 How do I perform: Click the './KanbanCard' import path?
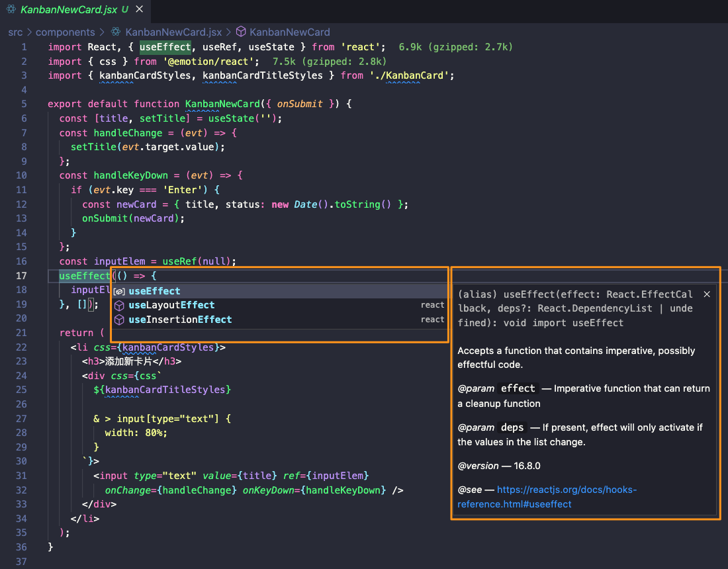tap(409, 75)
